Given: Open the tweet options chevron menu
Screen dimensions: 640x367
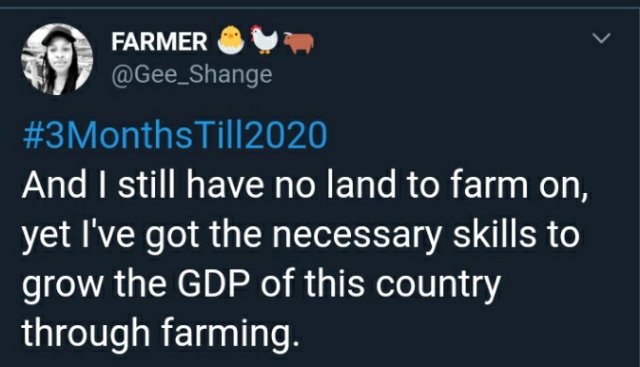Looking at the screenshot, I should pyautogui.click(x=601, y=38).
